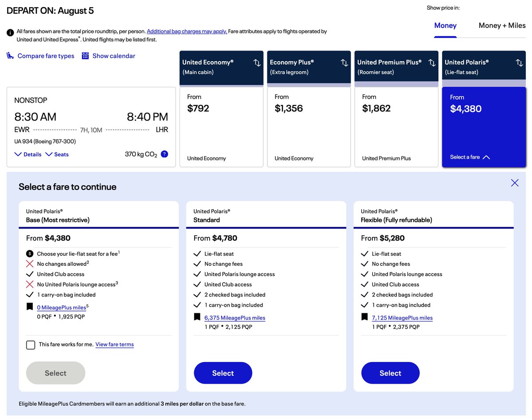Sort by United Economy price arrows
The height and width of the screenshot is (420, 532).
pos(257,63)
